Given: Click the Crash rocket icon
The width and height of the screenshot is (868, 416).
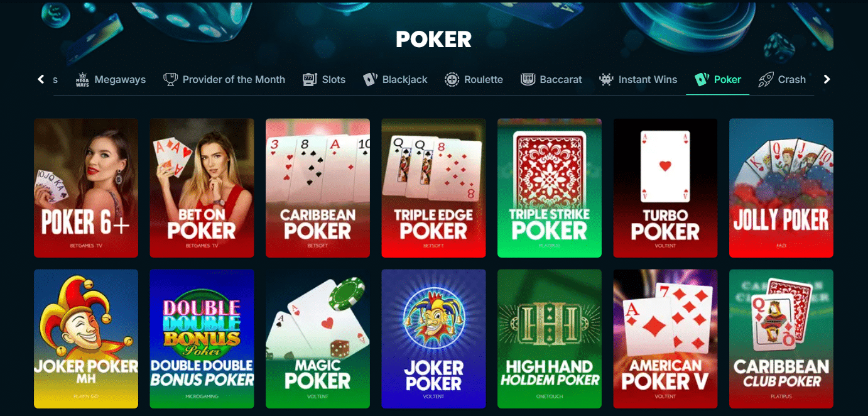Looking at the screenshot, I should [x=766, y=80].
